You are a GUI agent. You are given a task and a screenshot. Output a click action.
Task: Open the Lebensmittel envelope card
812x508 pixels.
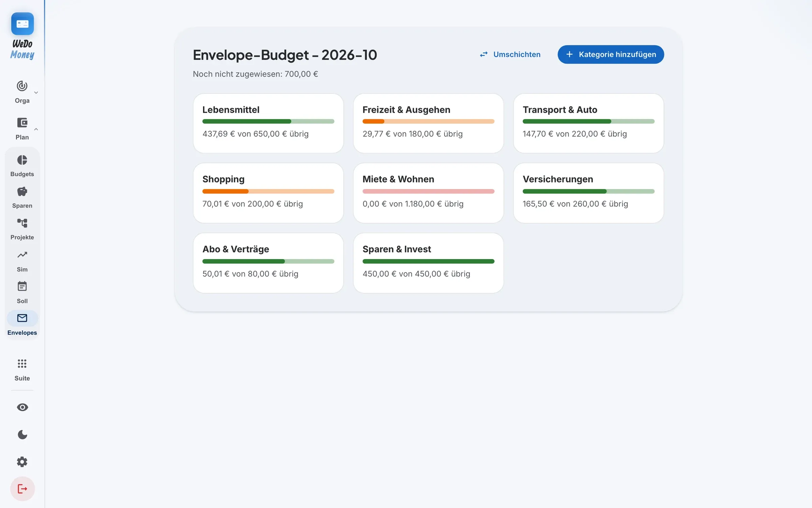[268, 123]
